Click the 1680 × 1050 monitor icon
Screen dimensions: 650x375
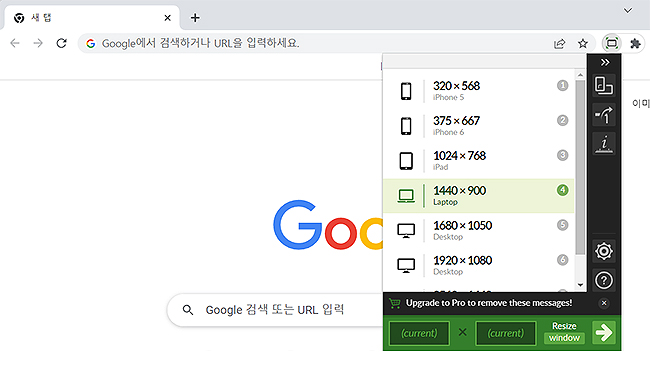(406, 231)
